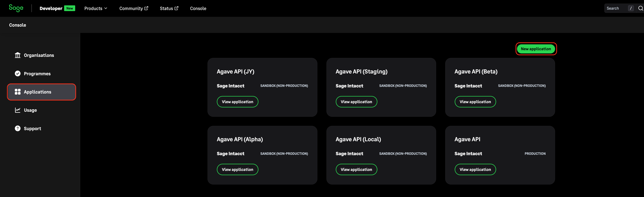Select Programmes in the sidebar
The height and width of the screenshot is (197, 644).
pos(41,74)
